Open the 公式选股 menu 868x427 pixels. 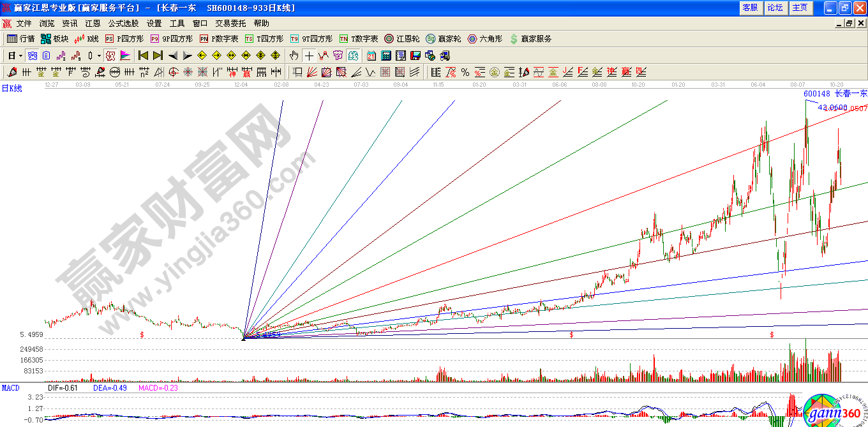(x=123, y=24)
